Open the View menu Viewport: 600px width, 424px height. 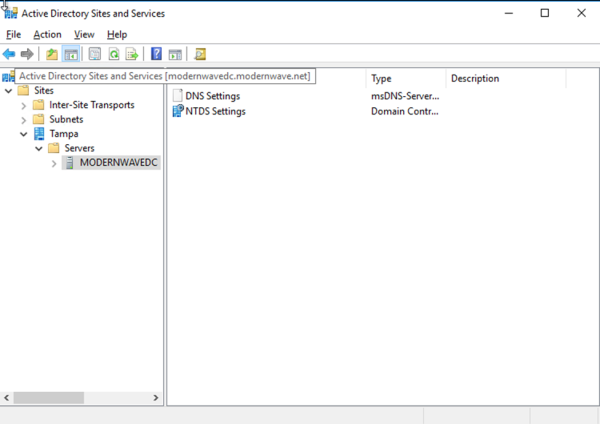(x=84, y=34)
